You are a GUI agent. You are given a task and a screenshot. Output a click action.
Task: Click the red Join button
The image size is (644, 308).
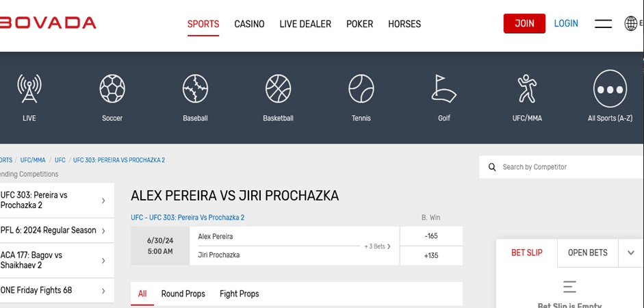click(x=524, y=23)
